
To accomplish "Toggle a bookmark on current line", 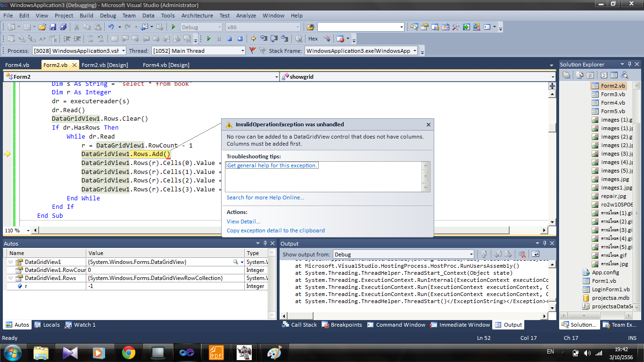I will [115, 39].
